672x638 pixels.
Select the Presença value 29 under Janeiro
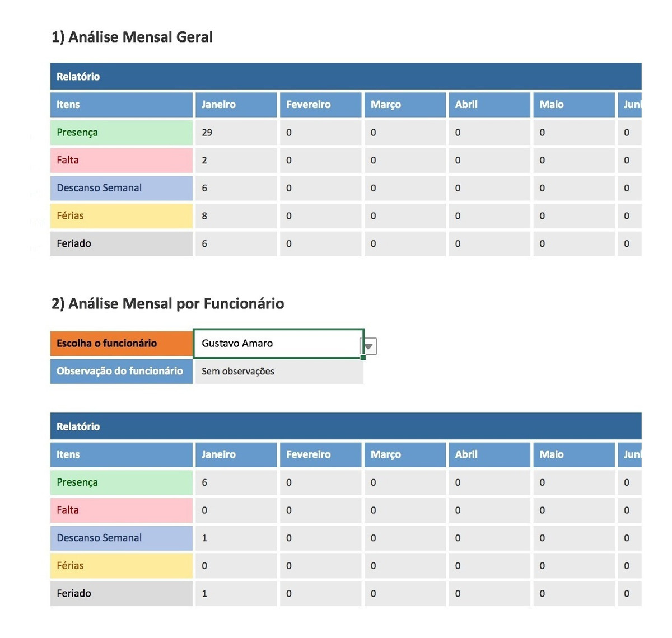coord(236,133)
